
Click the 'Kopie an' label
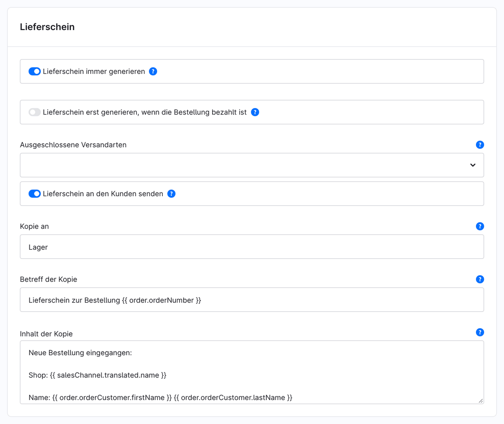pyautogui.click(x=34, y=226)
